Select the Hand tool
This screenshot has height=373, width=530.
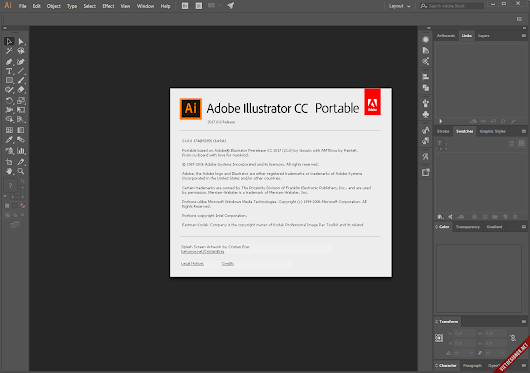pyautogui.click(x=9, y=171)
